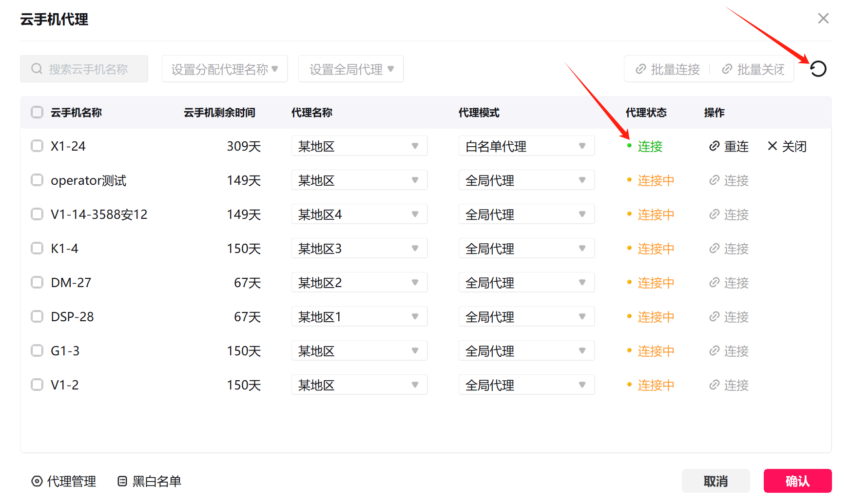Click the 批量关闭 button
The width and height of the screenshot is (851, 504).
(x=754, y=69)
